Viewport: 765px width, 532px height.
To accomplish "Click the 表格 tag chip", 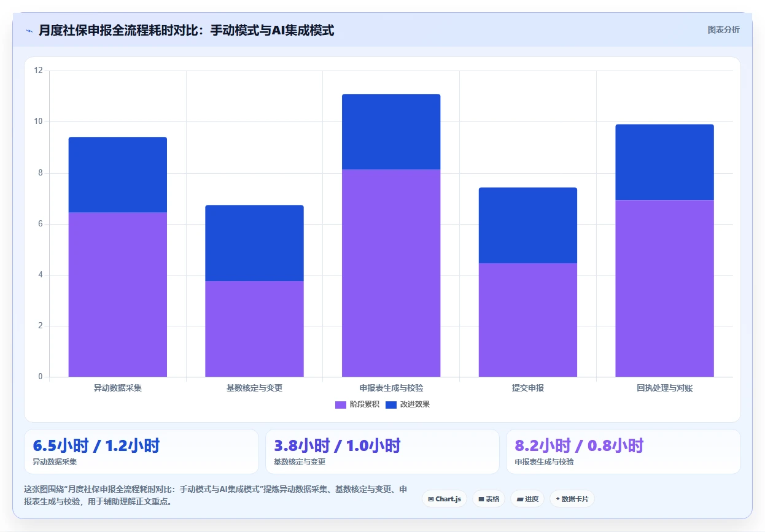I will tap(489, 499).
